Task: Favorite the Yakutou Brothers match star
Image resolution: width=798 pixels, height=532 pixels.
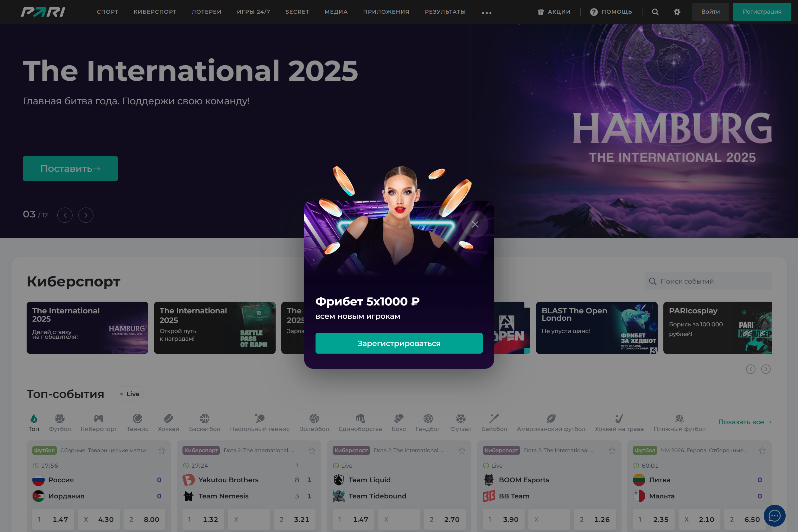Action: point(312,451)
